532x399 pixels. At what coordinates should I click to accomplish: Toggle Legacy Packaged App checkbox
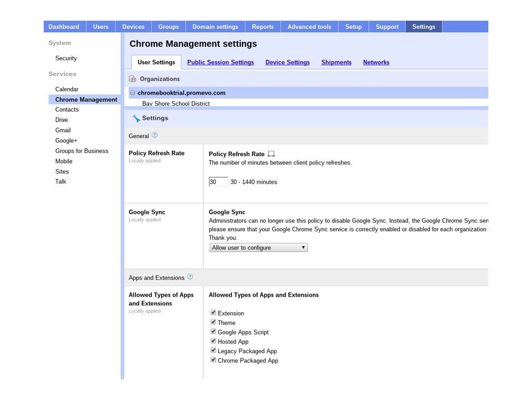[x=213, y=351]
